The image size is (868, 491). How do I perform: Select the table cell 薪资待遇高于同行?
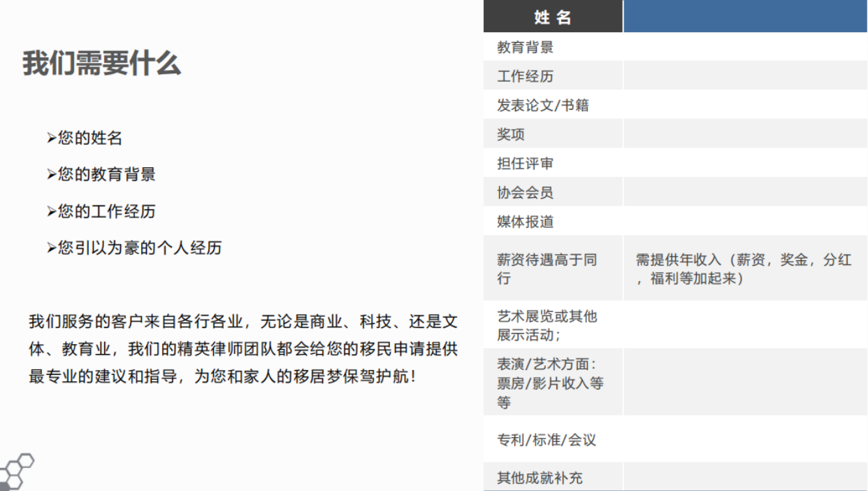tap(553, 269)
